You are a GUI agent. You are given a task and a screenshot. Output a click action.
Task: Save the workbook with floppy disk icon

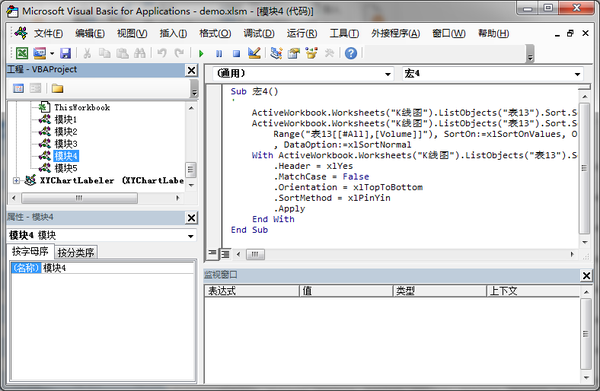(65, 53)
